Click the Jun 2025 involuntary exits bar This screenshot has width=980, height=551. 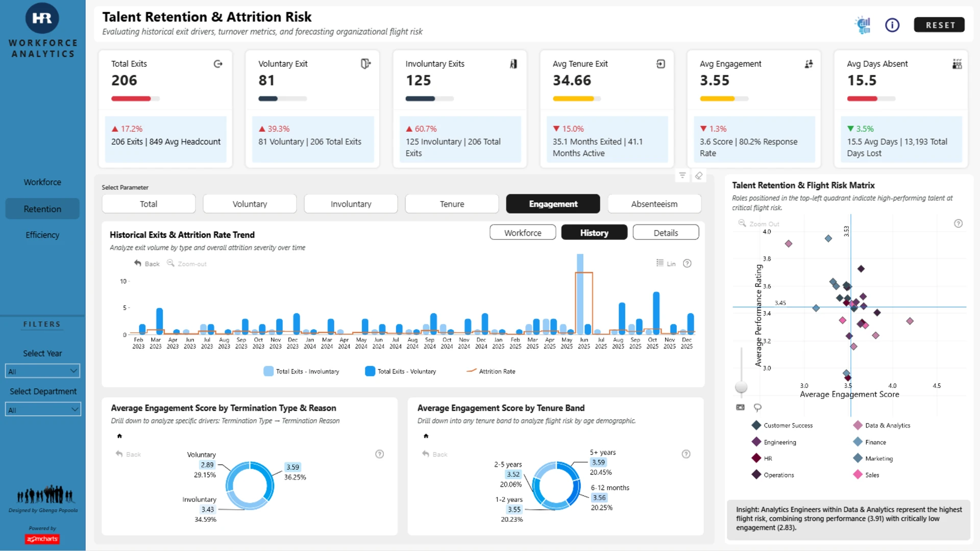pos(580,294)
